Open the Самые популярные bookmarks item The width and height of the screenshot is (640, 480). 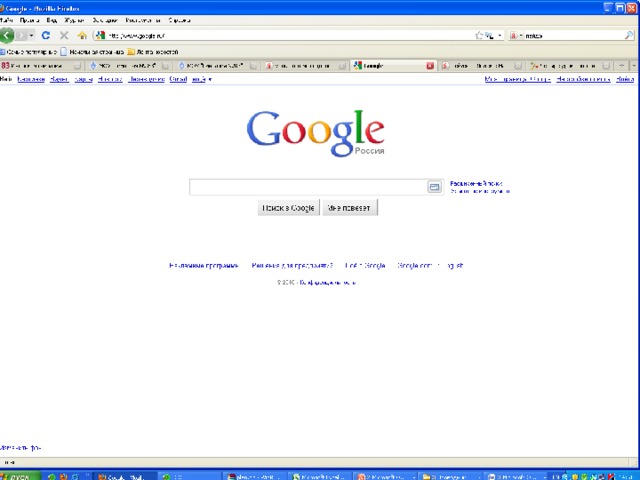29,52
